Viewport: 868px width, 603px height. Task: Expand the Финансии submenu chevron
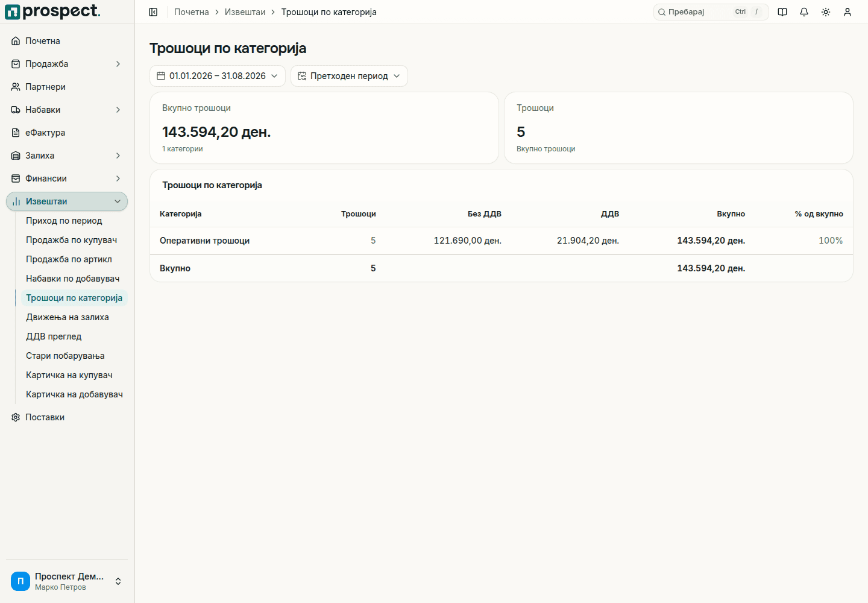118,178
